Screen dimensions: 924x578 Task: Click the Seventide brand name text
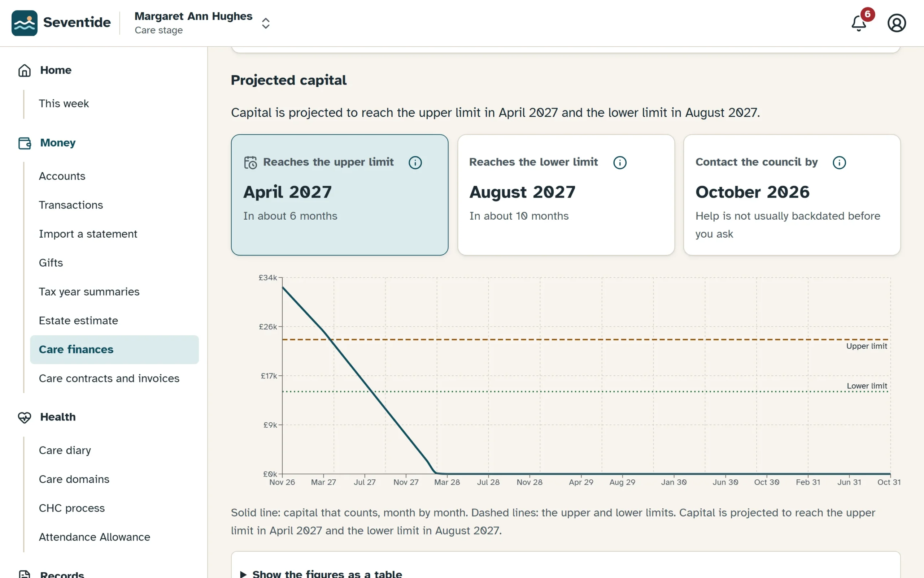pos(77,22)
